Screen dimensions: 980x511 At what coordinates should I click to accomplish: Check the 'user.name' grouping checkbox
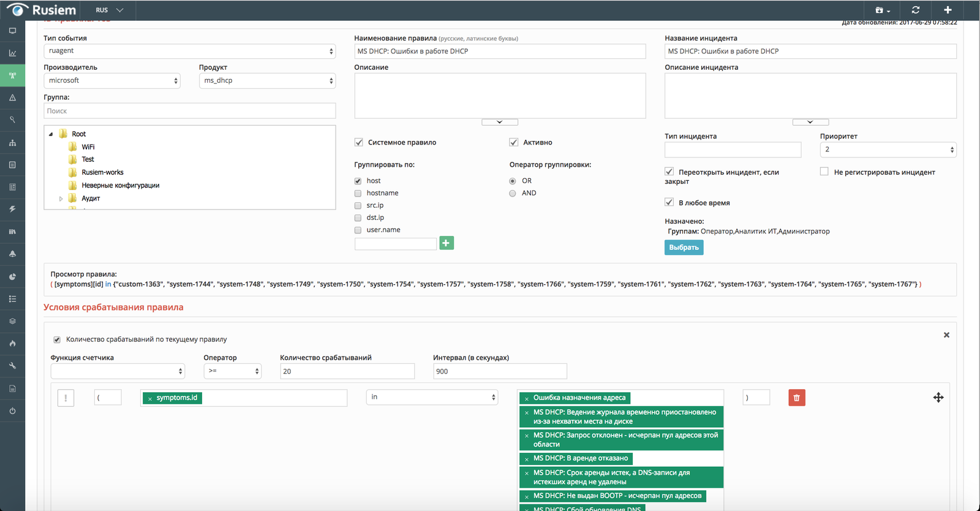tap(358, 230)
